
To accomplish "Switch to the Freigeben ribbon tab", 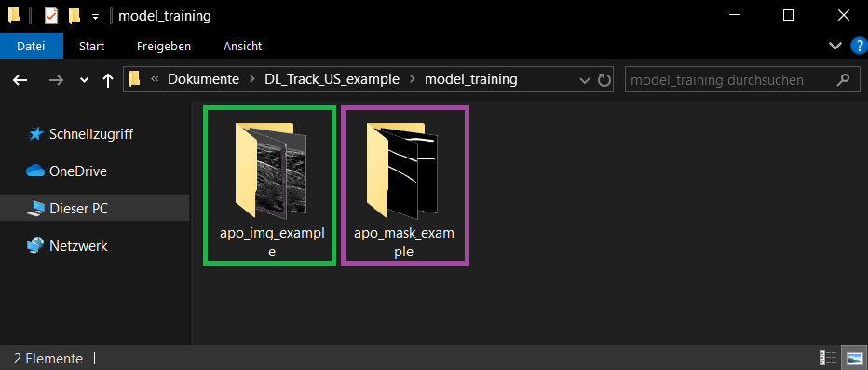I will 164,47.
